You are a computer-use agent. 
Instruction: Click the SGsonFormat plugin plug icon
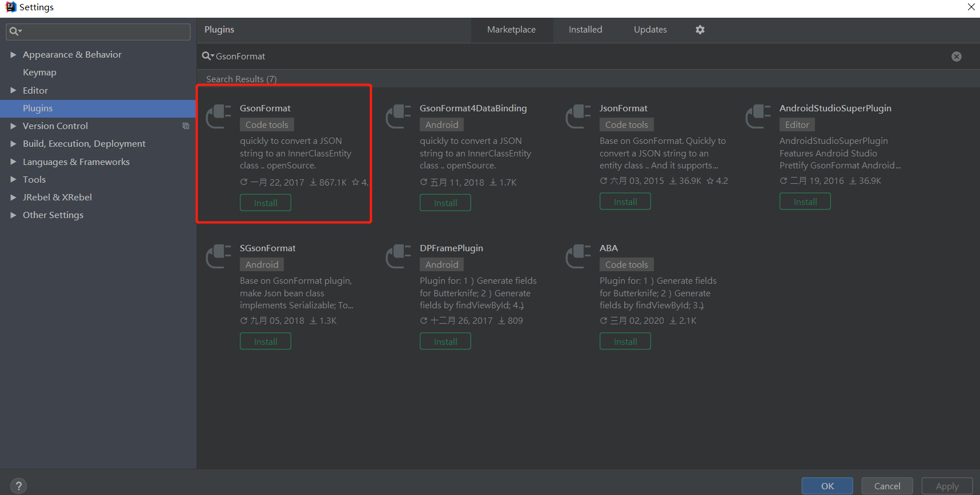(x=219, y=256)
